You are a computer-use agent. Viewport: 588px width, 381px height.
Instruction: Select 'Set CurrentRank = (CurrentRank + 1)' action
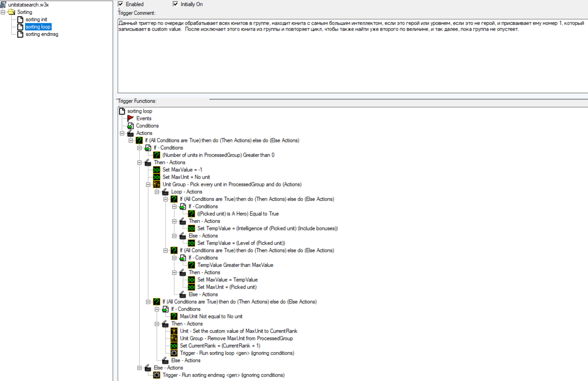pos(220,346)
